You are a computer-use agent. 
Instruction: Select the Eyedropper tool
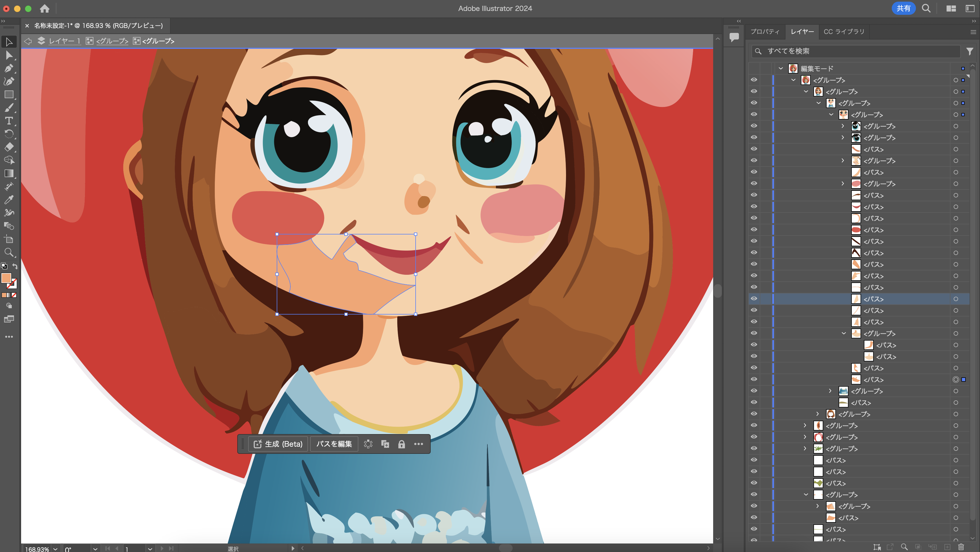pos(9,199)
